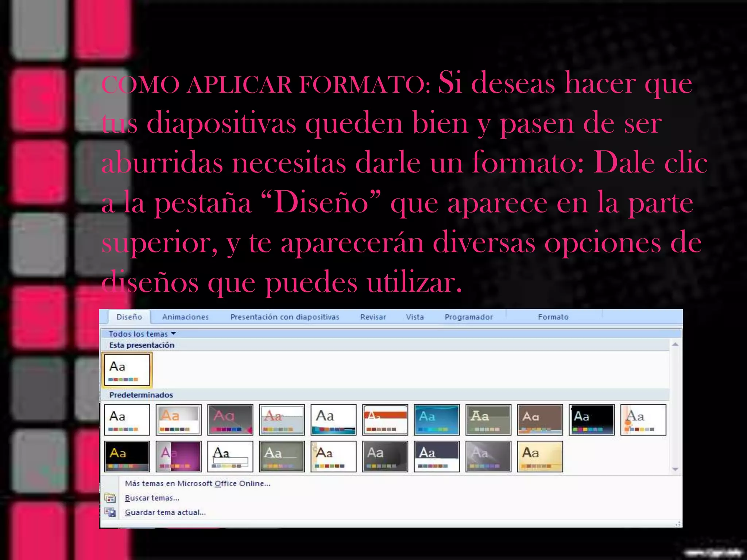This screenshot has height=560, width=747.
Task: Open the Animaciones tab
Action: pyautogui.click(x=185, y=317)
